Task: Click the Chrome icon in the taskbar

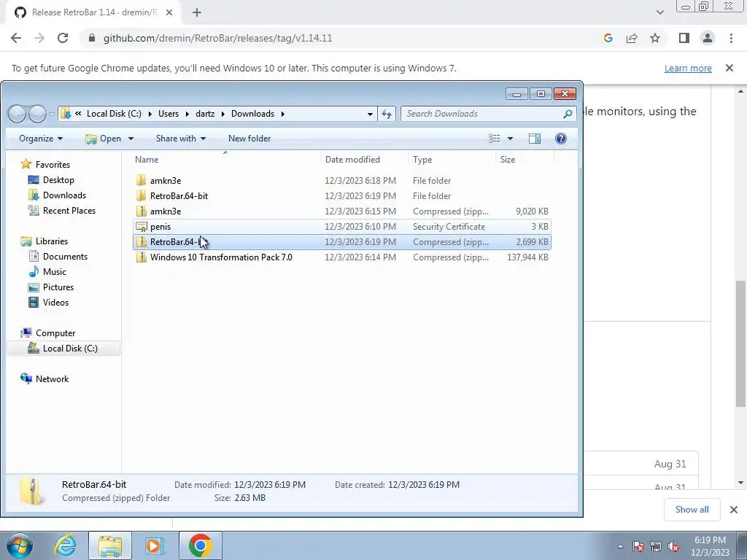Action: pos(200,545)
